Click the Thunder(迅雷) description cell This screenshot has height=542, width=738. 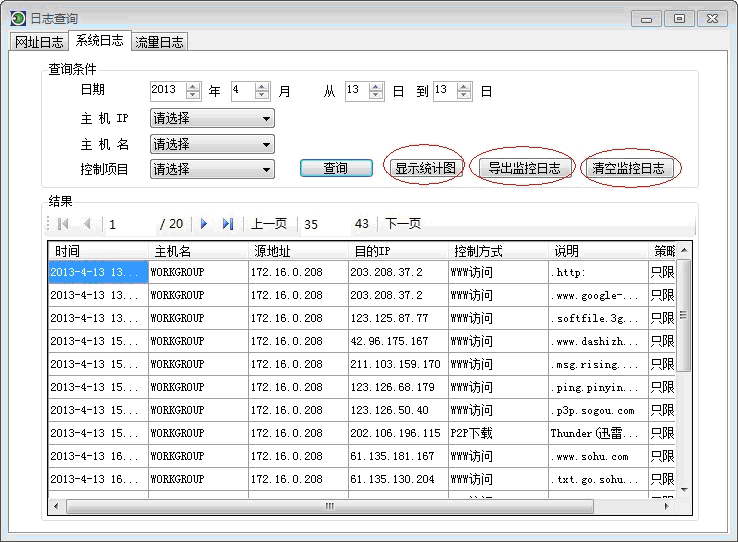(x=598, y=433)
